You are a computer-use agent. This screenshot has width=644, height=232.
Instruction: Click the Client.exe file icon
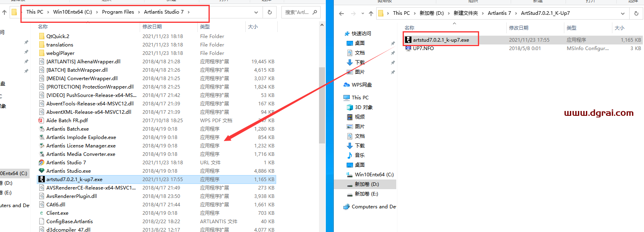[x=41, y=213]
